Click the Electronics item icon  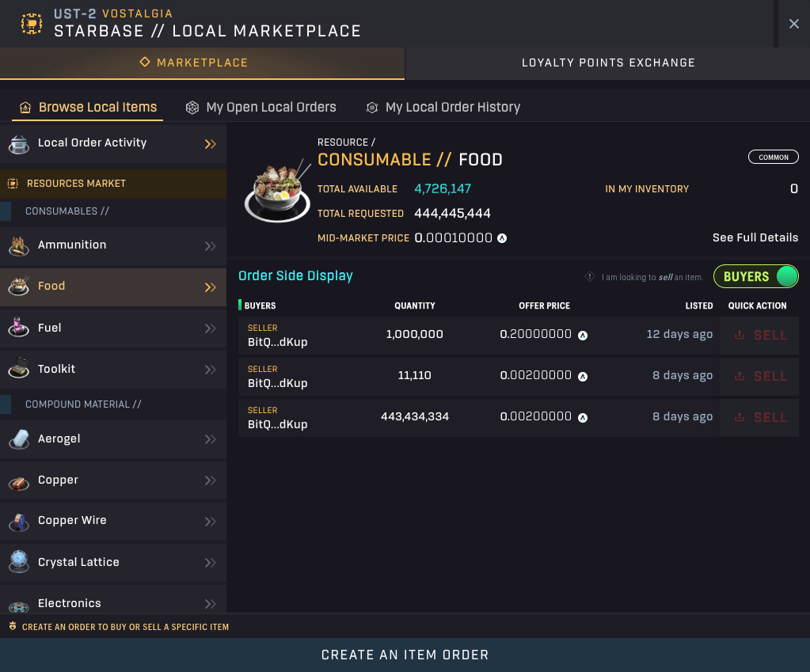[x=19, y=606]
